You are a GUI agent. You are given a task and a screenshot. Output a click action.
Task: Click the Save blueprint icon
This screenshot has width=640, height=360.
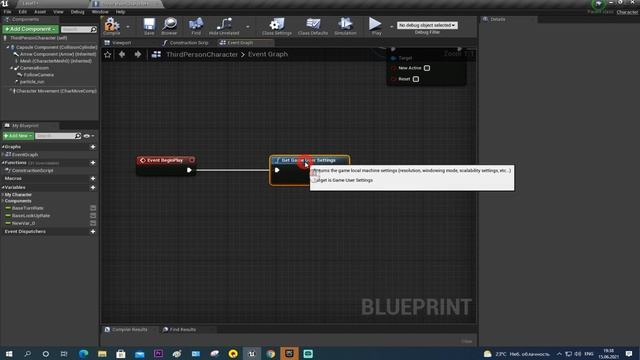[149, 24]
